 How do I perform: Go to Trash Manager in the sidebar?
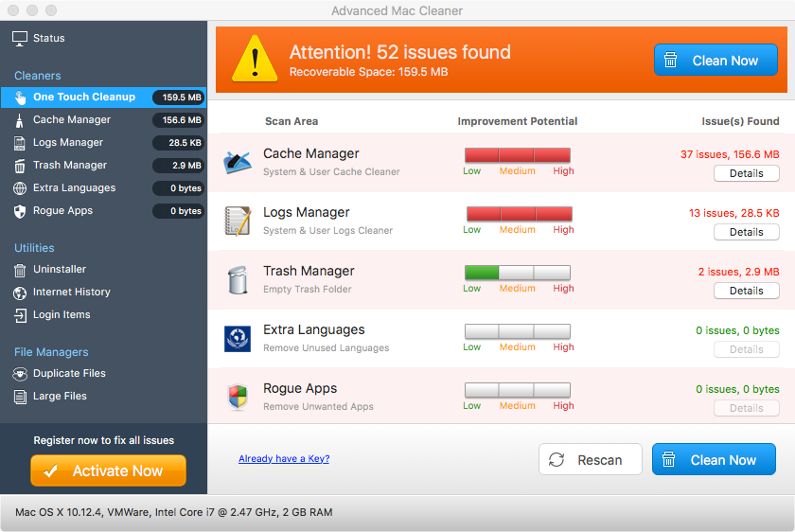tap(103, 166)
